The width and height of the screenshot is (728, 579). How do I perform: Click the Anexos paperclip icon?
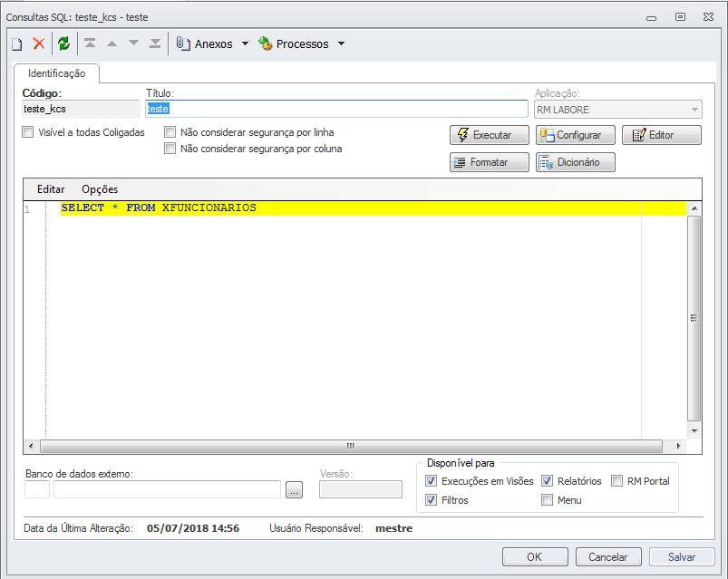183,43
